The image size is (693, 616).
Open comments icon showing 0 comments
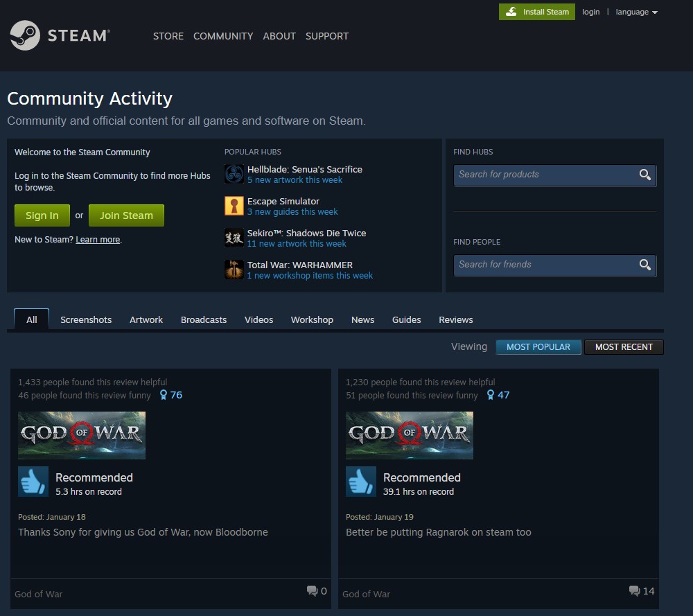pos(312,591)
